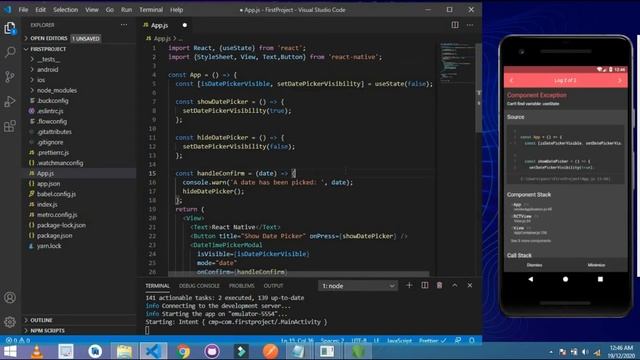Click the Spaces: 2 indentation setting in the status bar
This screenshot has height=360, width=640.
tap(332, 340)
